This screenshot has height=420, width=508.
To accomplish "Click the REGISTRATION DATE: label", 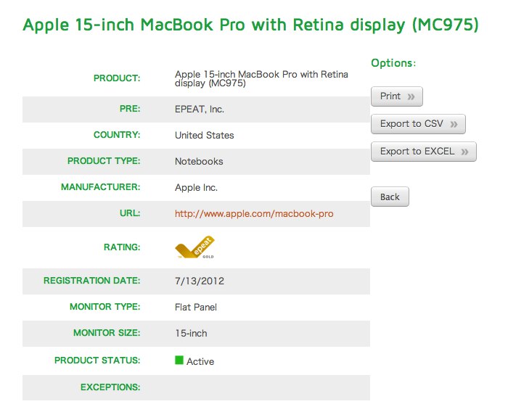I will [92, 281].
